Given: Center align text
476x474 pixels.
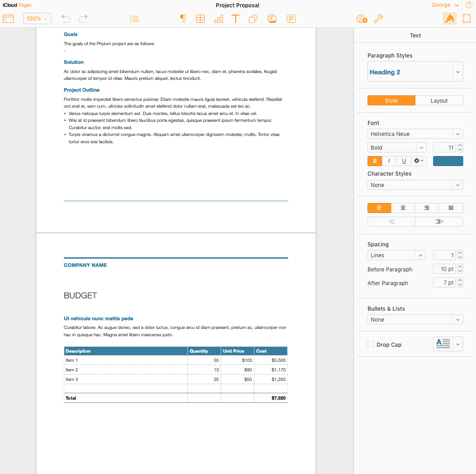Looking at the screenshot, I should 403,208.
